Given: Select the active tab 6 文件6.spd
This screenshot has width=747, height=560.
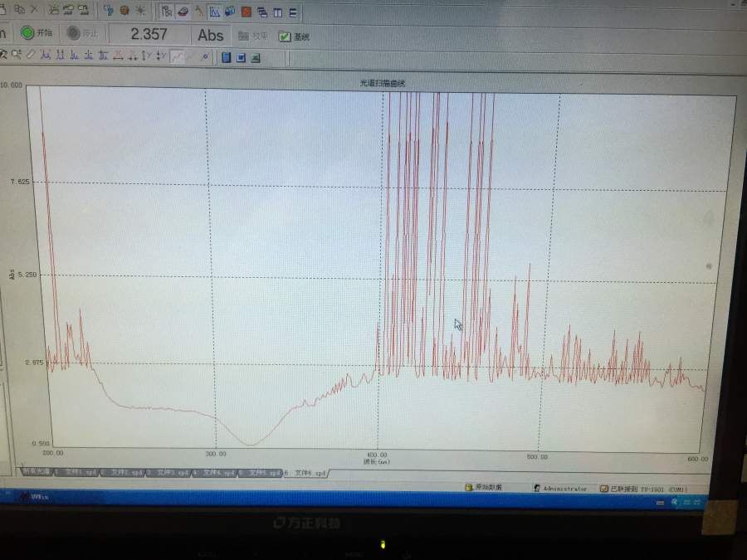Looking at the screenshot, I should (x=307, y=473).
